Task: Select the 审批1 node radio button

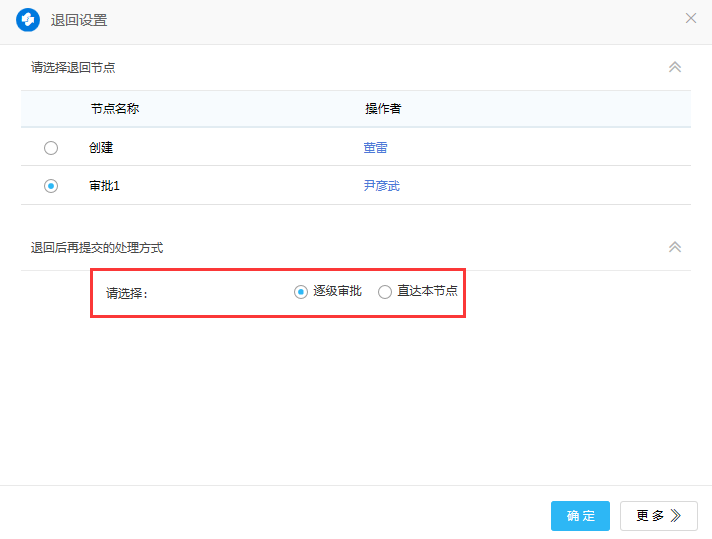Action: [x=51, y=186]
